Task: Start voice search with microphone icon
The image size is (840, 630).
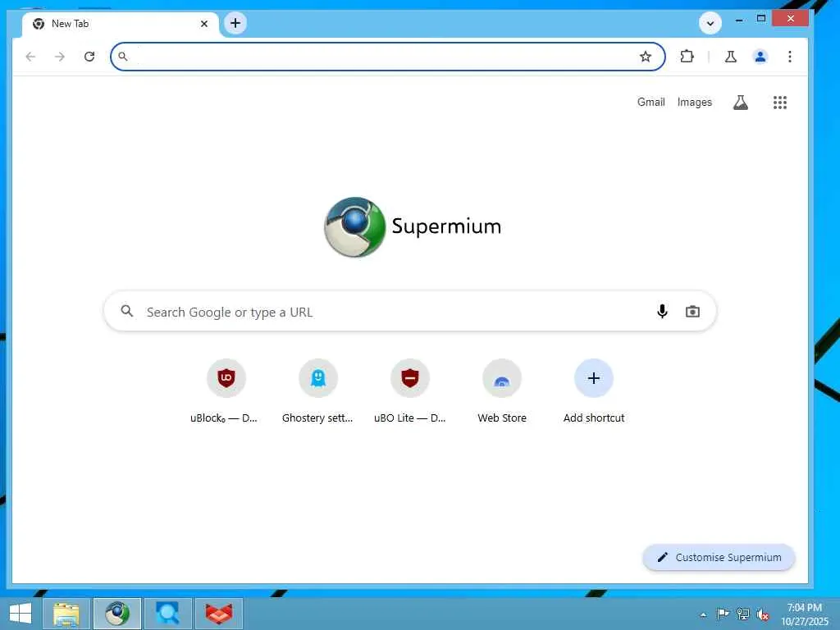Action: [x=662, y=311]
